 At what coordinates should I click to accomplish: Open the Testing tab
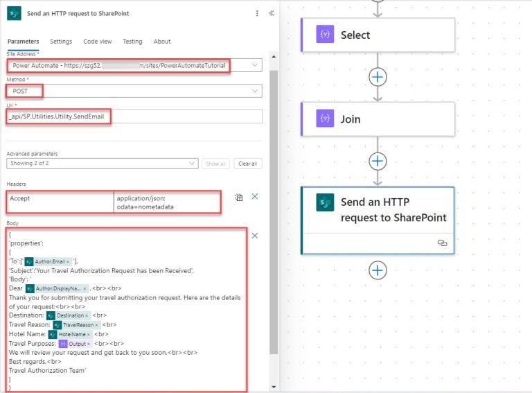132,42
